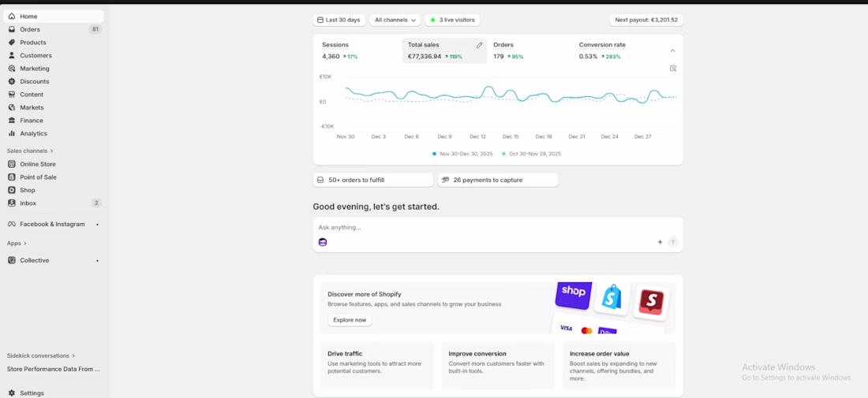Click the send arrow icon in ask box
868x398 pixels.
[x=673, y=242]
